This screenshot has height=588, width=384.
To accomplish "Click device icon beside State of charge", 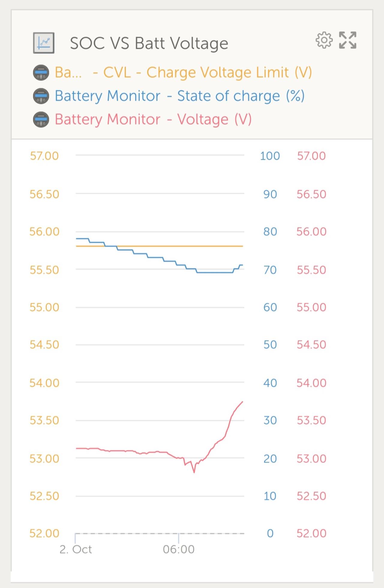I will pos(41,96).
